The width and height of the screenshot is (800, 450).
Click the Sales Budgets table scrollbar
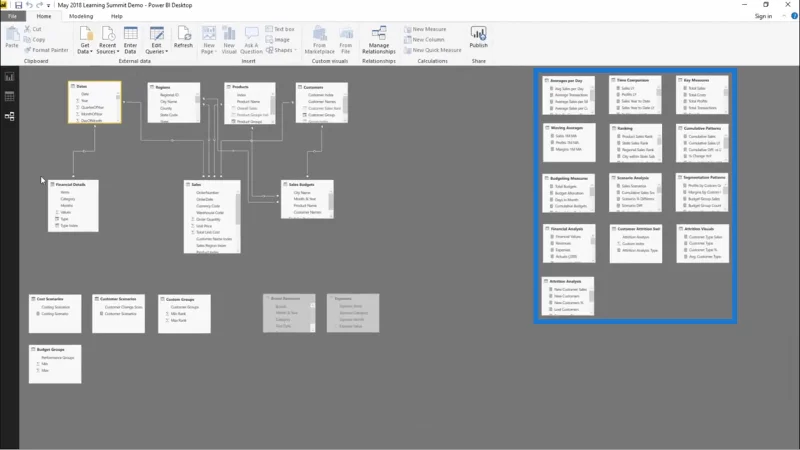[331, 203]
